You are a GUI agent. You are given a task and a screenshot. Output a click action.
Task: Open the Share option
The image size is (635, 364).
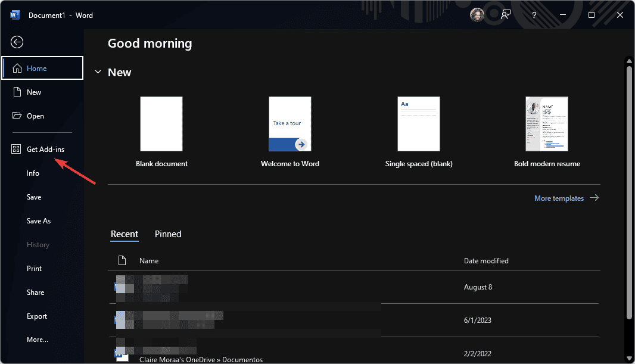tap(35, 293)
